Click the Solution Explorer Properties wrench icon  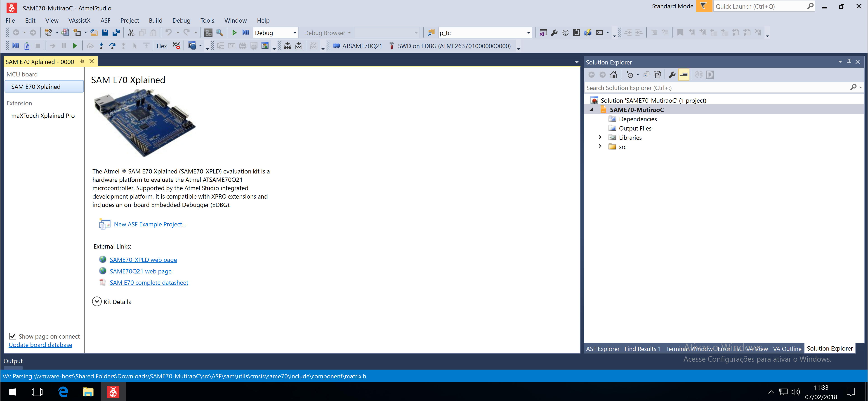672,75
